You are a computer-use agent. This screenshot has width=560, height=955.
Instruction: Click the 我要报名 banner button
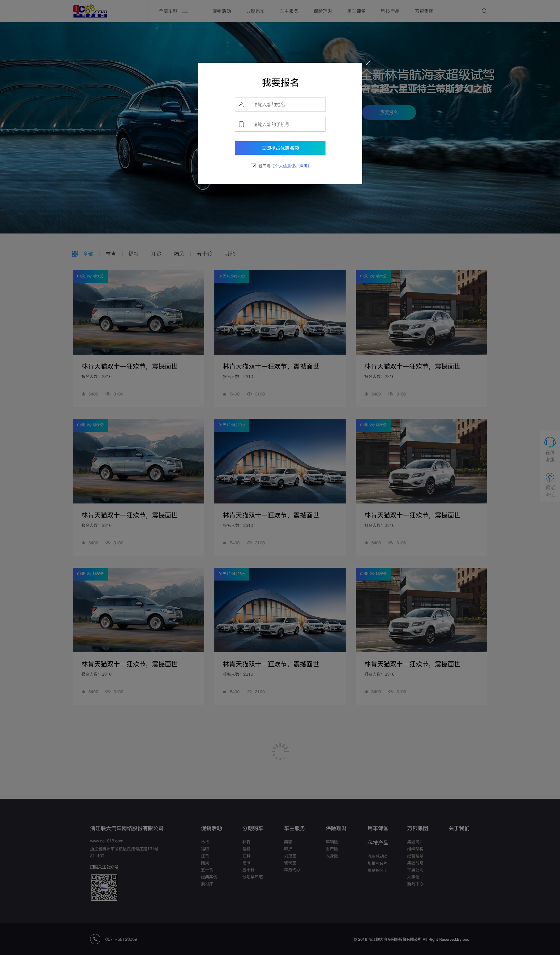[x=389, y=113]
